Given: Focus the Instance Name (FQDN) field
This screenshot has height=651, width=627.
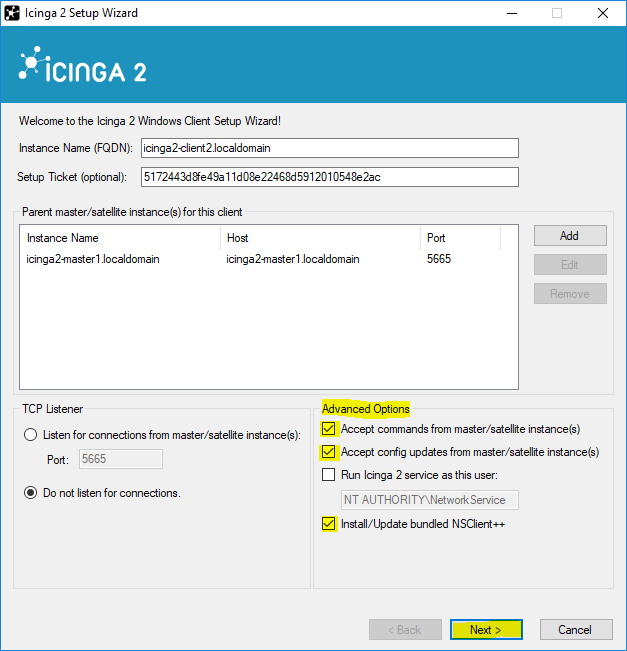Looking at the screenshot, I should click(330, 148).
